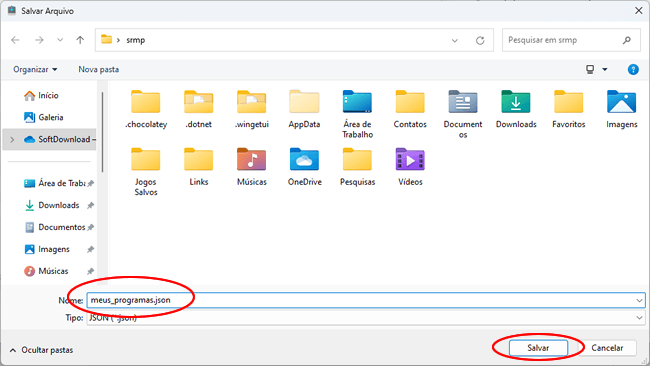This screenshot has width=650, height=366.
Task: Click the srmp breadcrumb
Action: pyautogui.click(x=136, y=40)
